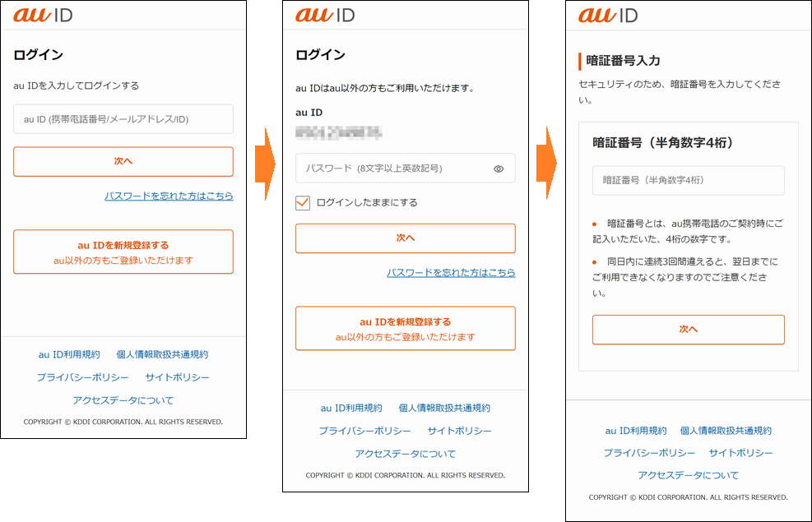Open サイトポリシー link in the left panel footer
This screenshot has width=812, height=522.
point(177,377)
